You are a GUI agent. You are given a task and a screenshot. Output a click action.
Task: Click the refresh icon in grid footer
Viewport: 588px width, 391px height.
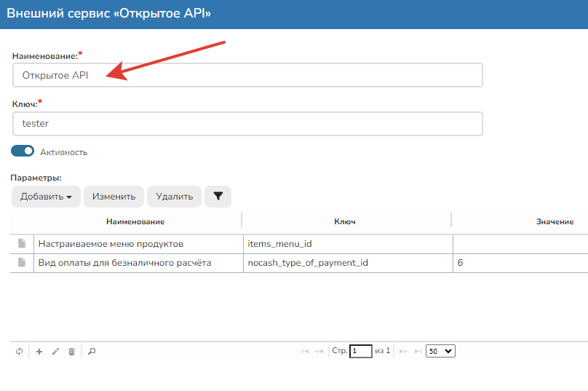tap(20, 351)
